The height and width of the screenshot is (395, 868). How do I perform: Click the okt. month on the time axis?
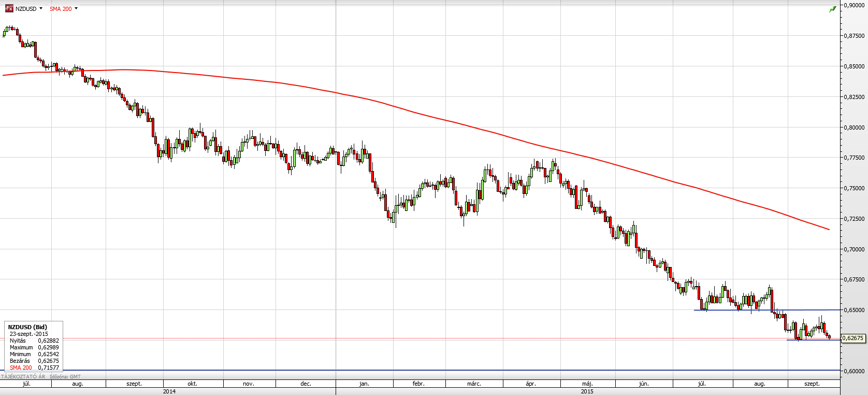coord(192,384)
